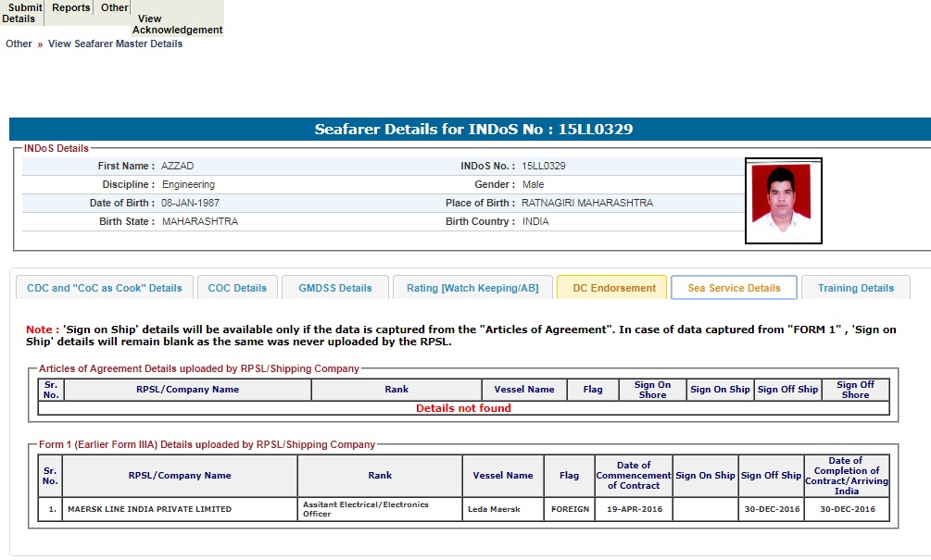Switch to CDC and CoC as Cook tab
The width and height of the screenshot is (931, 560).
coord(105,288)
